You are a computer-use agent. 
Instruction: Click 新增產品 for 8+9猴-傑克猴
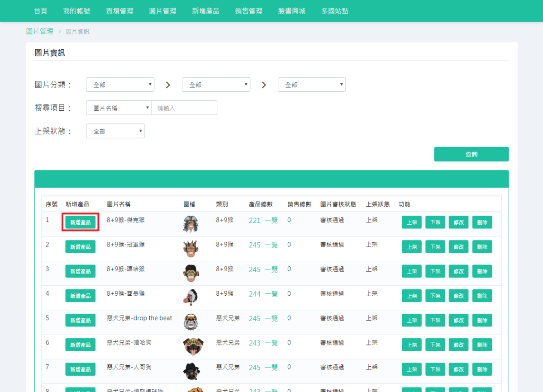tap(80, 222)
